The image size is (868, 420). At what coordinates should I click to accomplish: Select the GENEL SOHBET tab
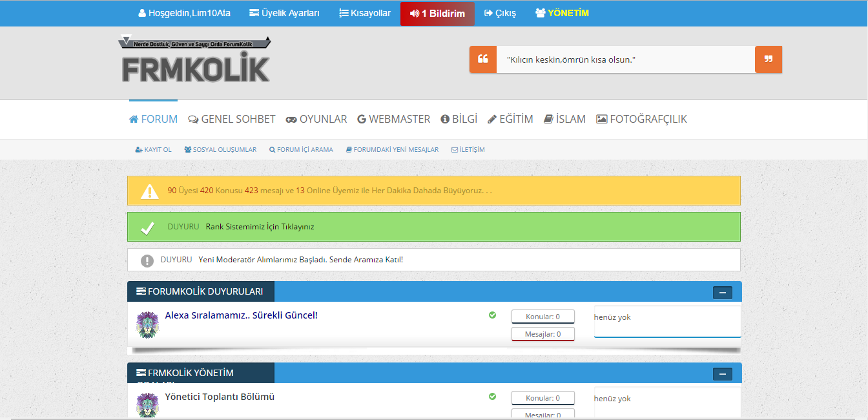232,119
